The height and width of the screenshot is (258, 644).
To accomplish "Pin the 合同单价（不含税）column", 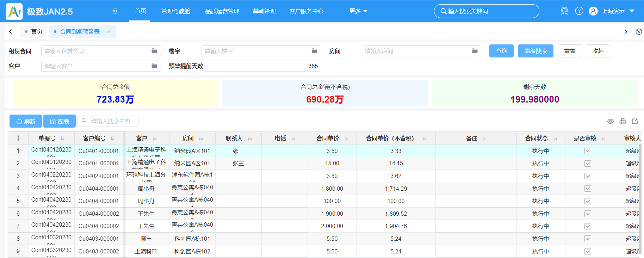I will [424, 139].
